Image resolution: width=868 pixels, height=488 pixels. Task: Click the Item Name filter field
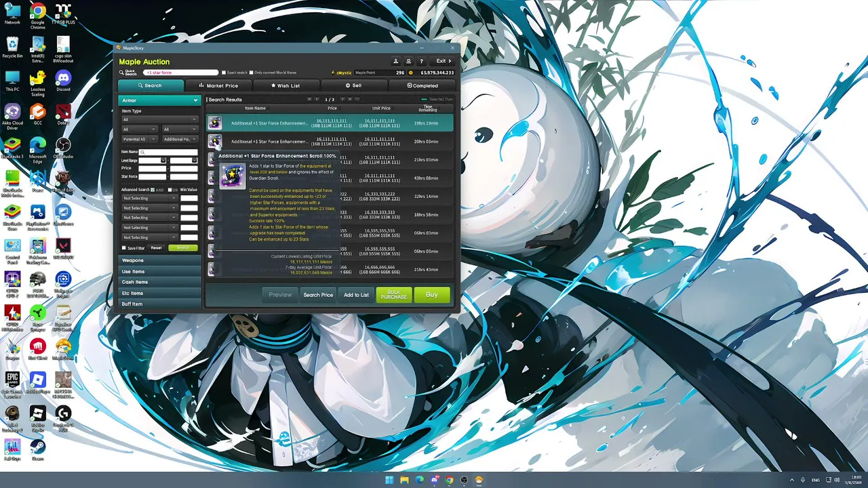[168, 152]
